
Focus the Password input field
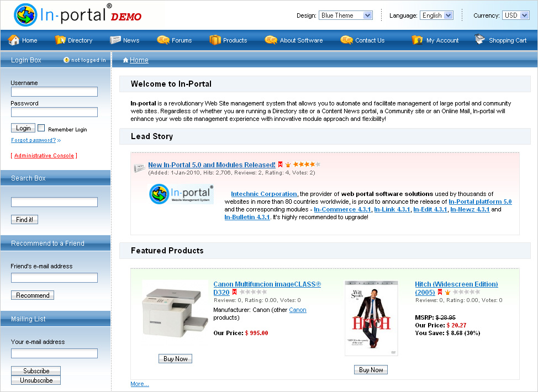click(x=54, y=112)
